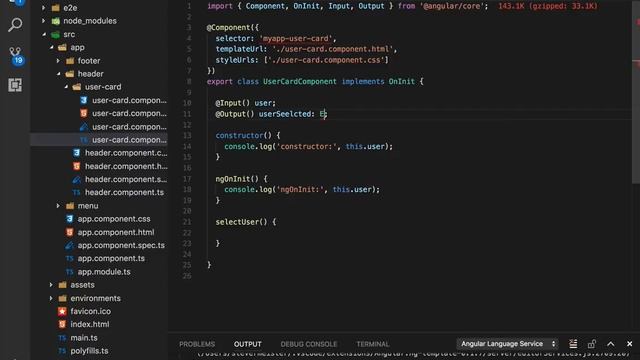
Task: Expand the e2e folder arrow
Action: (x=44, y=8)
